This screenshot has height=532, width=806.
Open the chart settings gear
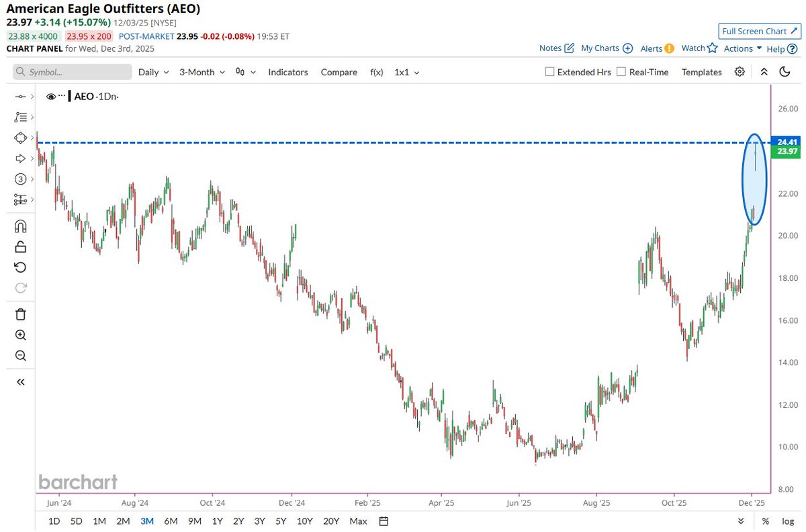pos(740,72)
